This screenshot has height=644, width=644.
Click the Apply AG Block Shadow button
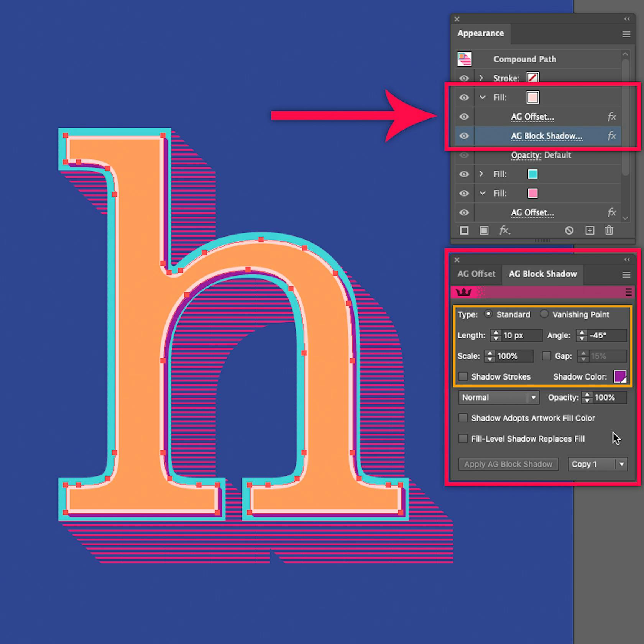pyautogui.click(x=508, y=464)
